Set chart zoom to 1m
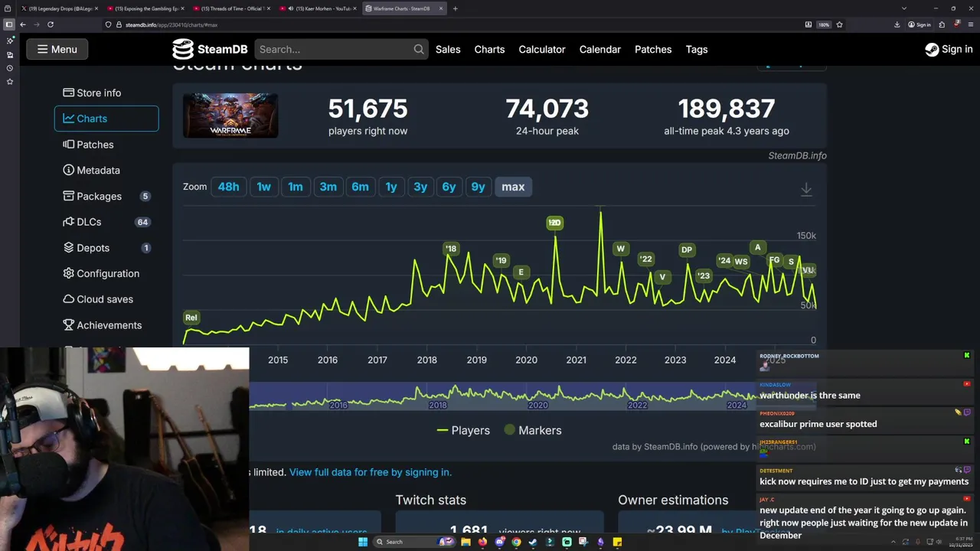980x551 pixels. point(296,187)
